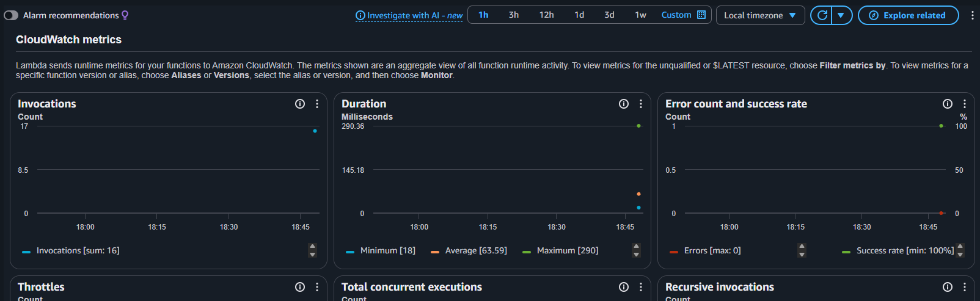Toggle the Minimum [18] legend series
The height and width of the screenshot is (301, 980).
pyautogui.click(x=380, y=251)
